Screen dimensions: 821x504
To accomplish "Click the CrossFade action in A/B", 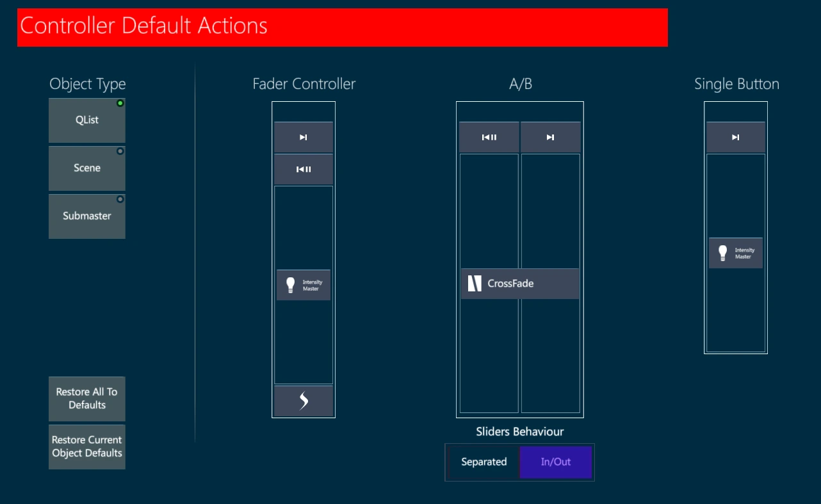I will point(520,284).
